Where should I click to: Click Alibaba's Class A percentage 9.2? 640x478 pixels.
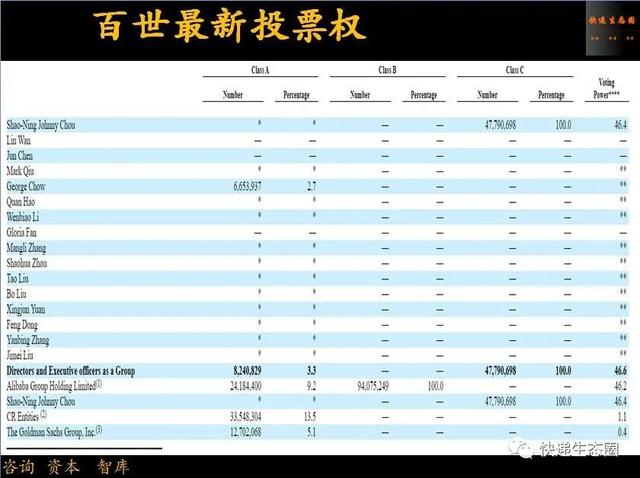click(311, 386)
